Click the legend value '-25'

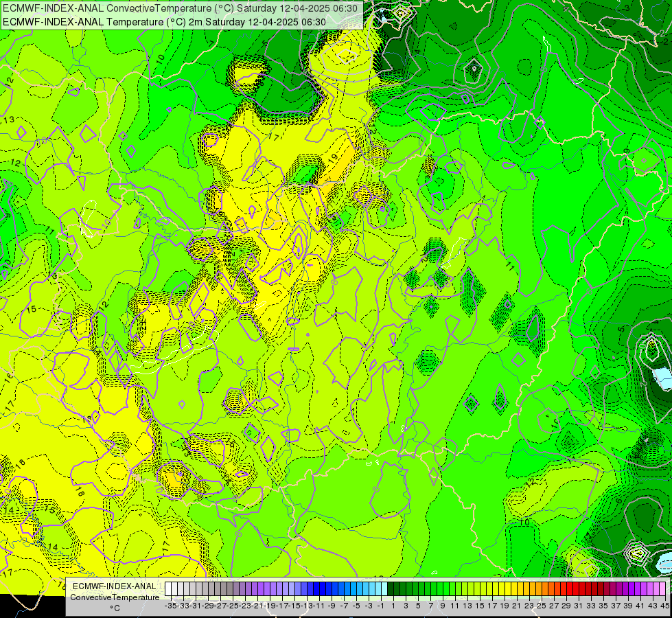point(232,606)
